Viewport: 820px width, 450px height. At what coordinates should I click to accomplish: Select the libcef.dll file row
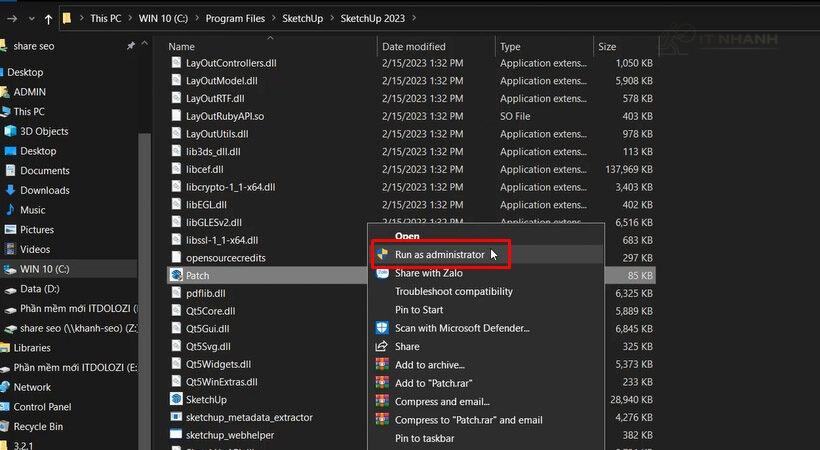tap(204, 169)
